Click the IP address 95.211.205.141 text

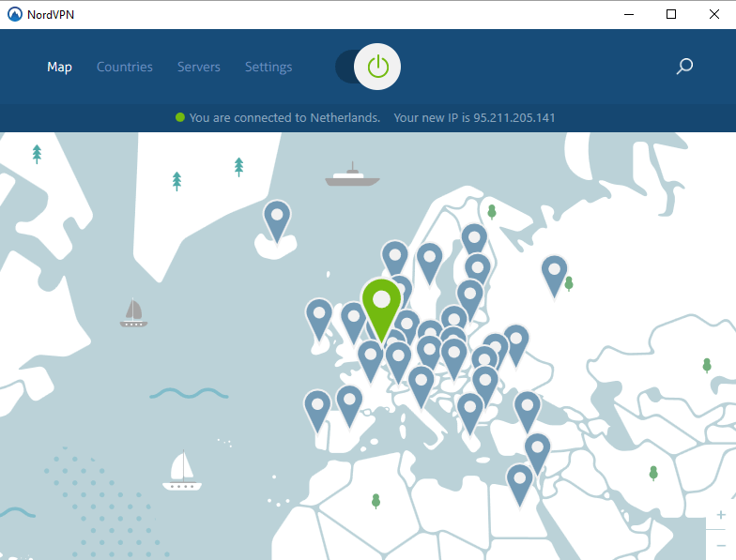coord(514,118)
